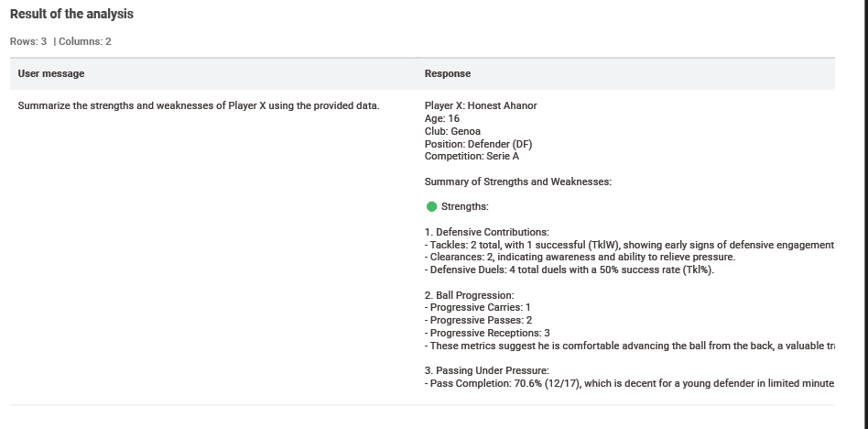This screenshot has height=429, width=868.
Task: Click the Player X: Honest Ahanor line
Action: [481, 105]
